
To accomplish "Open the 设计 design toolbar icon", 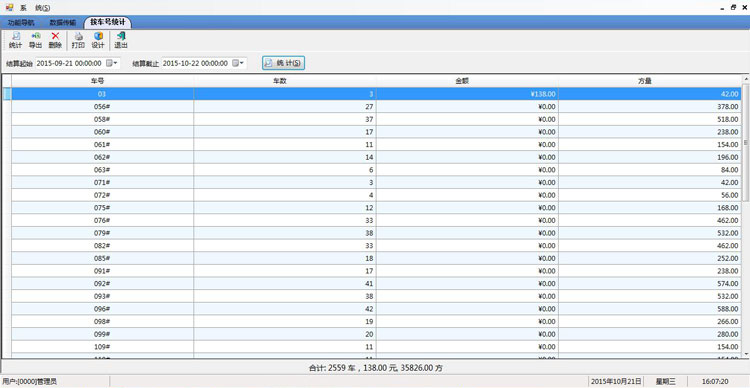I will 98,40.
